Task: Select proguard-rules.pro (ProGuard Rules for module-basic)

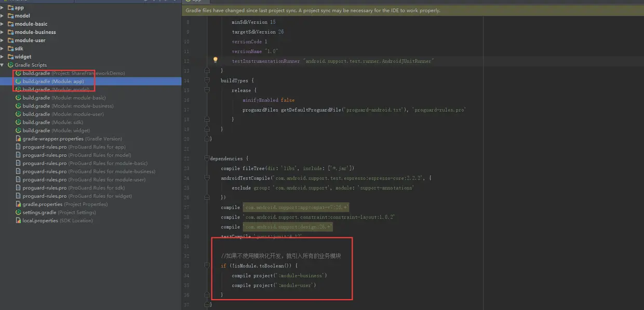Action: pyautogui.click(x=85, y=163)
